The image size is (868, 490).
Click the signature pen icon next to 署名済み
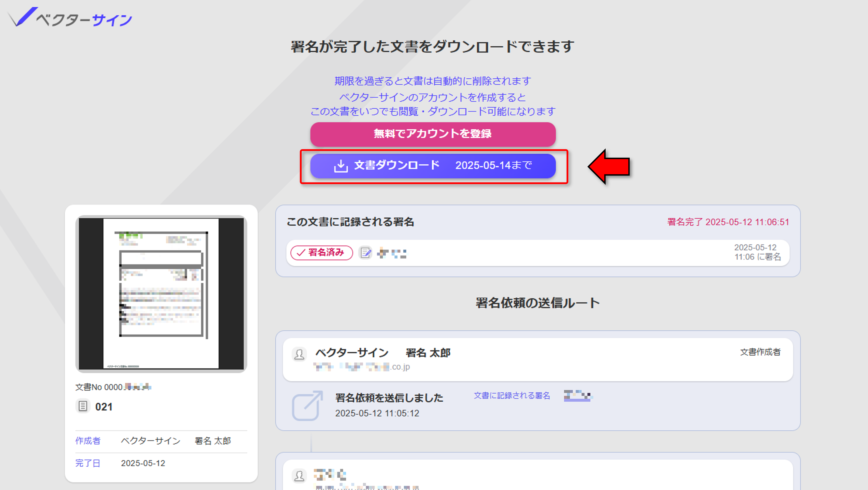point(365,252)
